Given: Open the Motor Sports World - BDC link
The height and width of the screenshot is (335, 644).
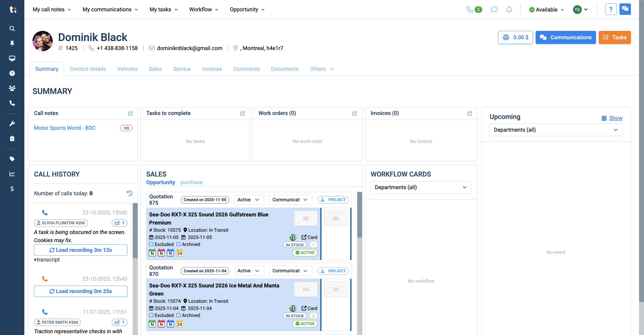Looking at the screenshot, I should pos(65,128).
